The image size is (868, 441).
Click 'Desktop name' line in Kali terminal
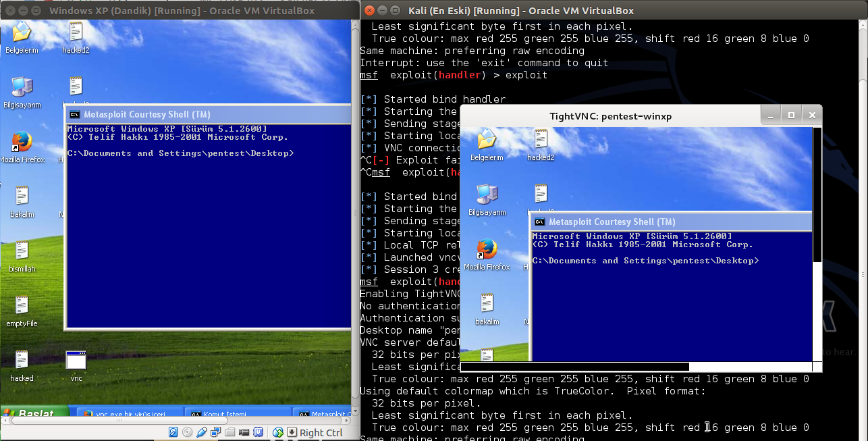pos(409,330)
